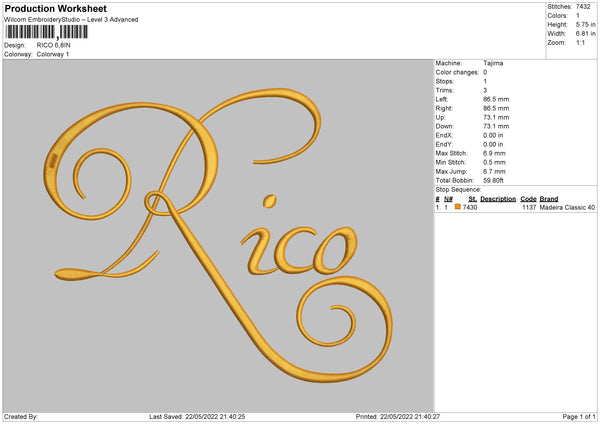Click the Machine value Tajima
This screenshot has height=424, width=600.
click(491, 63)
